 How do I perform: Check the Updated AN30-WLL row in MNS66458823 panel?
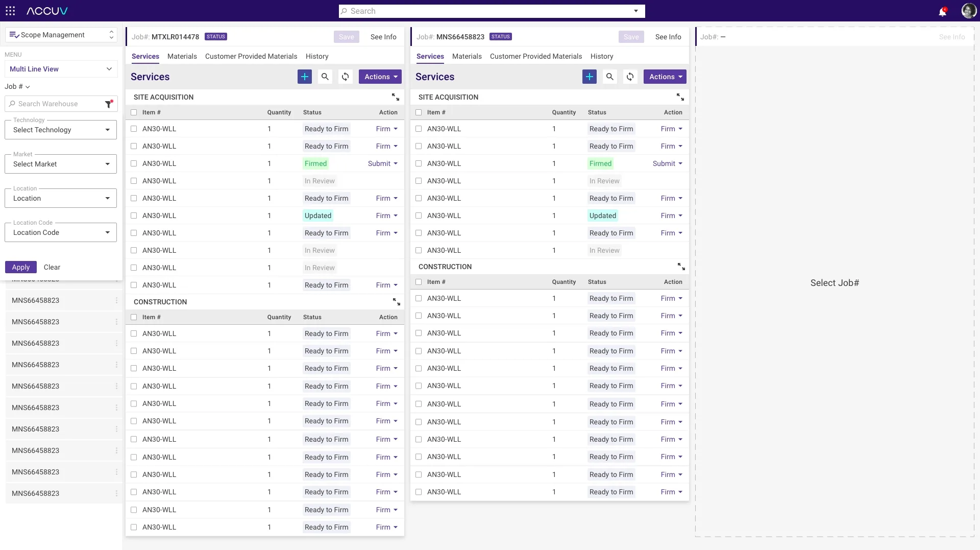419,216
